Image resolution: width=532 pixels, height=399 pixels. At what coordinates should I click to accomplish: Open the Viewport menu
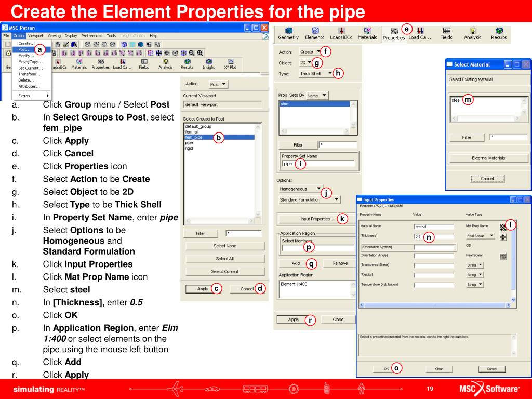(36, 36)
